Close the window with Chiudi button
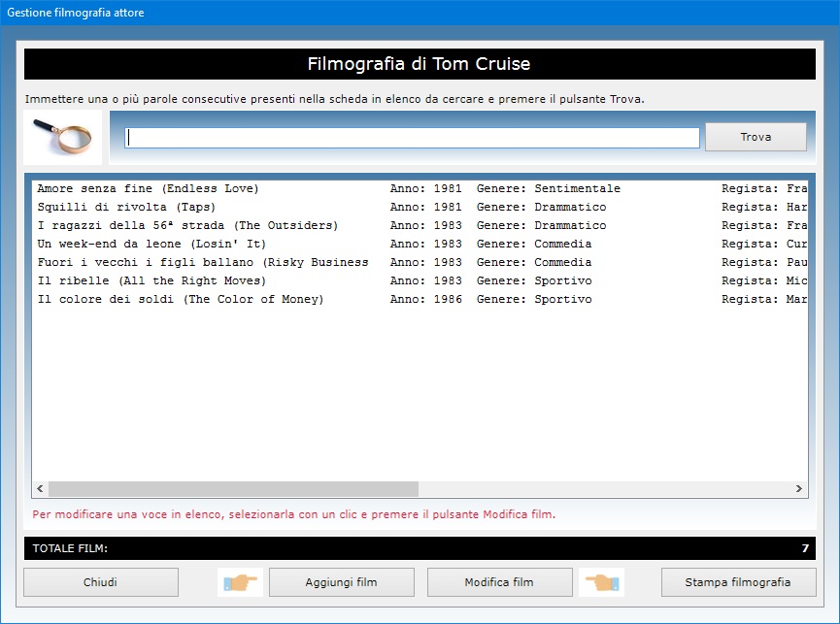840x624 pixels. [101, 582]
